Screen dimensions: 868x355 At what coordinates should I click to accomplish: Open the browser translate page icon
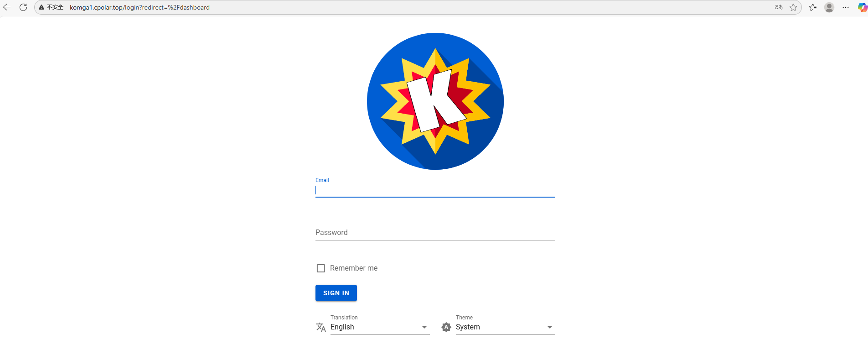(x=779, y=7)
